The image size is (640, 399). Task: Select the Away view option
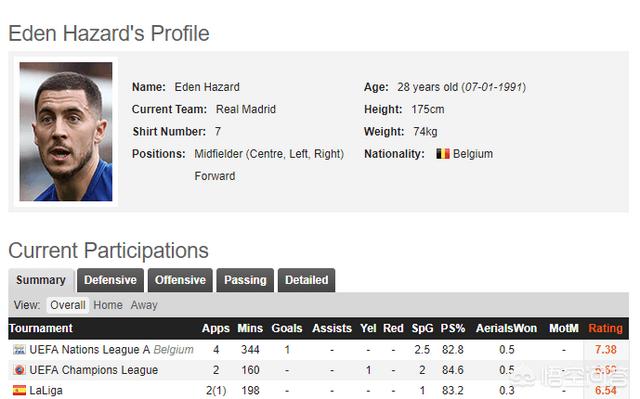(x=144, y=305)
